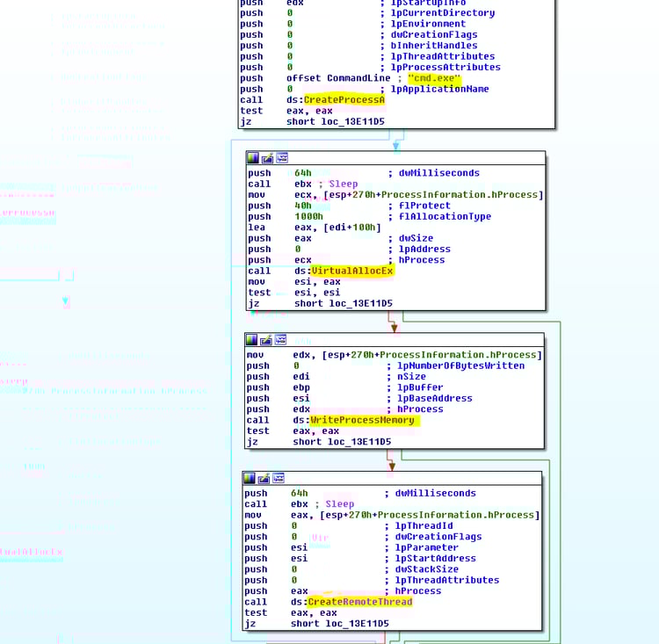Click the pencil edit icon in WriteProcessMemory block

coord(265,340)
